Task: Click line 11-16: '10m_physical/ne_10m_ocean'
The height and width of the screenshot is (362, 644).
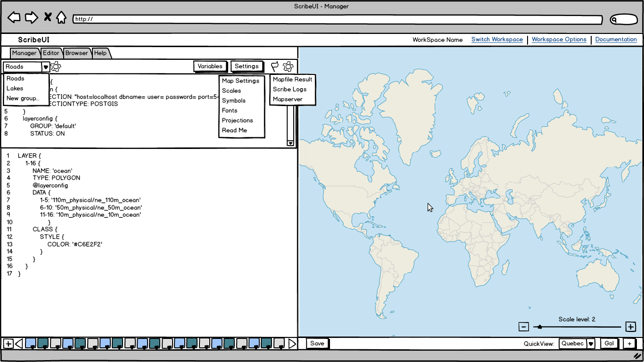Action: coord(90,214)
